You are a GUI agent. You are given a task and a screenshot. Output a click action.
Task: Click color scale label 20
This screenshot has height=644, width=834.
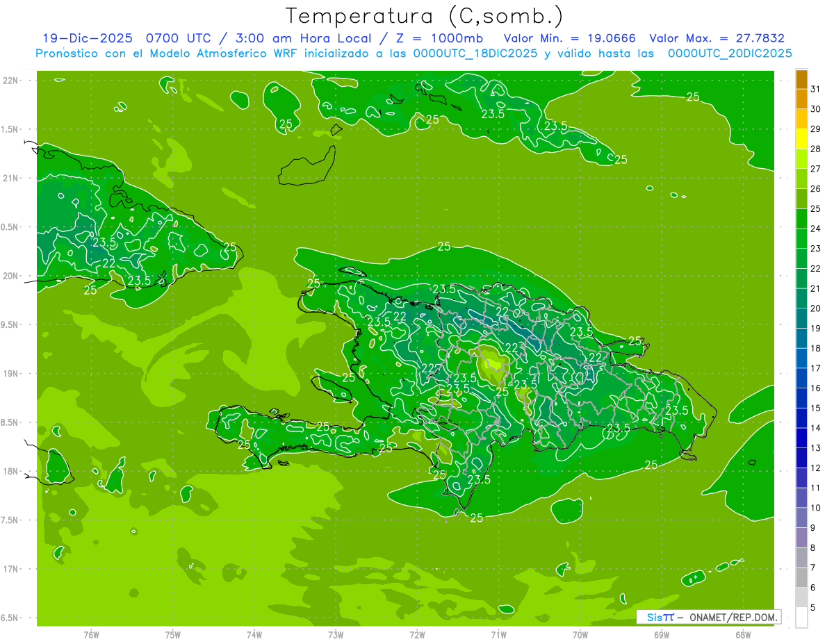point(816,308)
